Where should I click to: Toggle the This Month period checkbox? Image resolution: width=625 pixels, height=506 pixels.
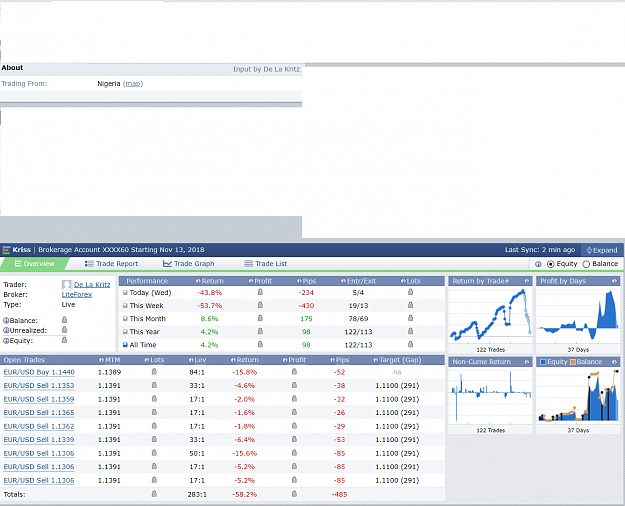click(125, 319)
